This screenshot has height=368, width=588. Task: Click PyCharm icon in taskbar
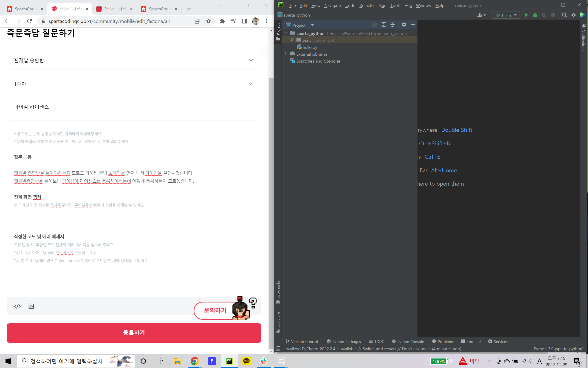(229, 361)
